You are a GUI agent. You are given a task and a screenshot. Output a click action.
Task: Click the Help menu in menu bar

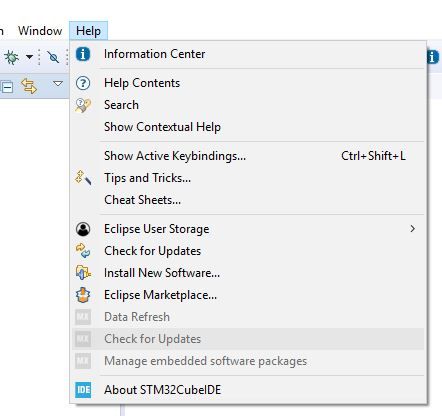[88, 31]
